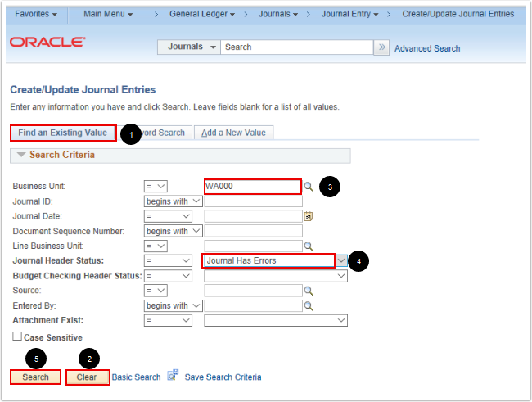Click the Clear button
Image resolution: width=532 pixels, height=402 pixels.
pyautogui.click(x=88, y=377)
